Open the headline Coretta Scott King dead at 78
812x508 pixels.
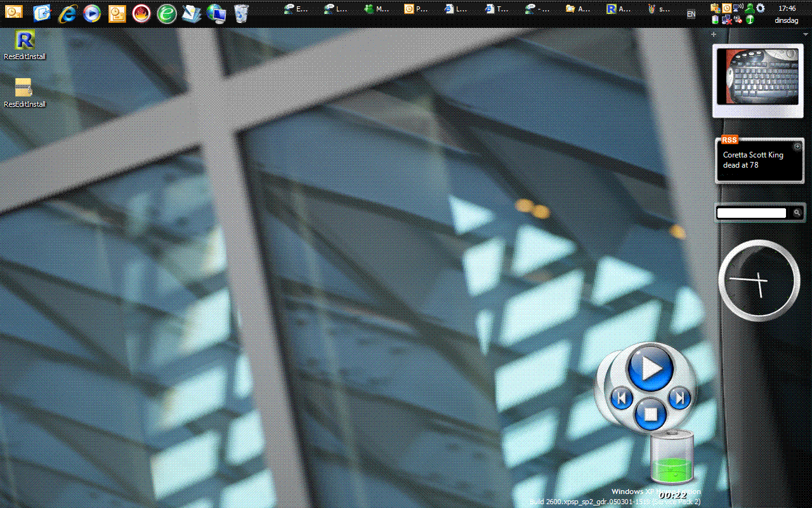[x=753, y=159]
